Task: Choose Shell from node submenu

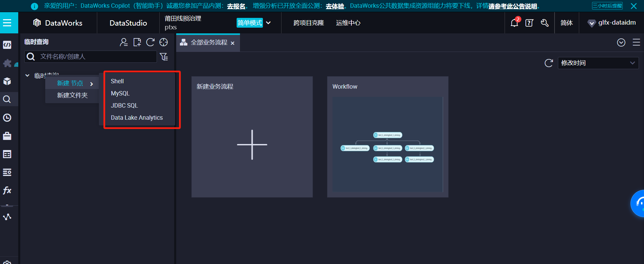Action: [117, 81]
